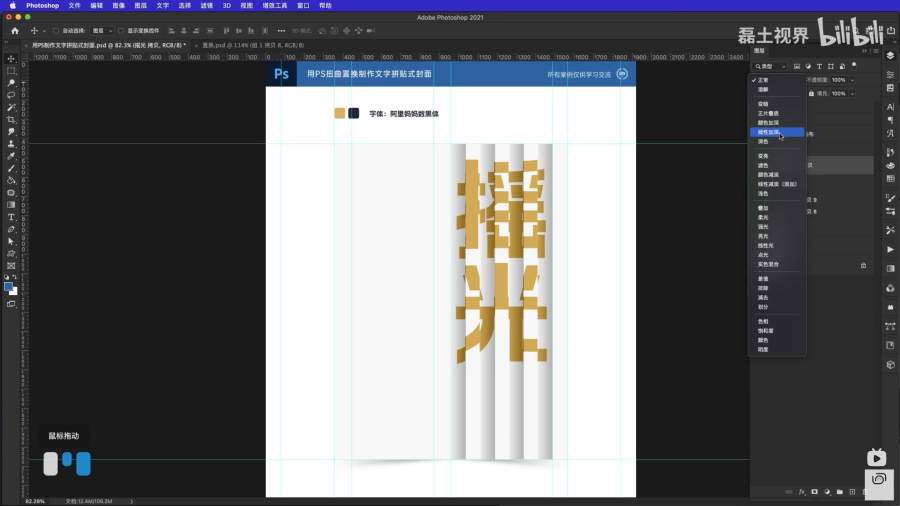Open the Apple menu
Screen dimensions: 900x506
13,5
